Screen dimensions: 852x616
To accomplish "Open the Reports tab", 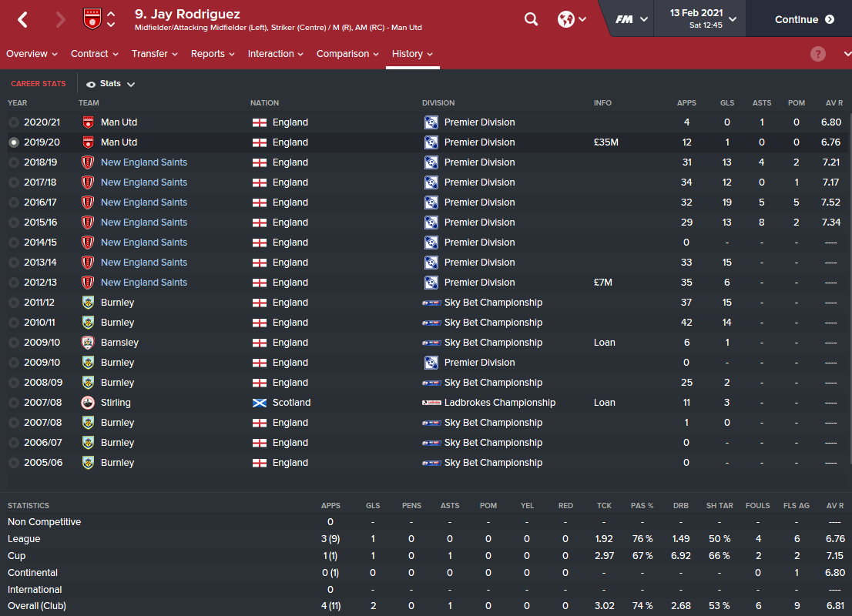I will click(x=213, y=54).
